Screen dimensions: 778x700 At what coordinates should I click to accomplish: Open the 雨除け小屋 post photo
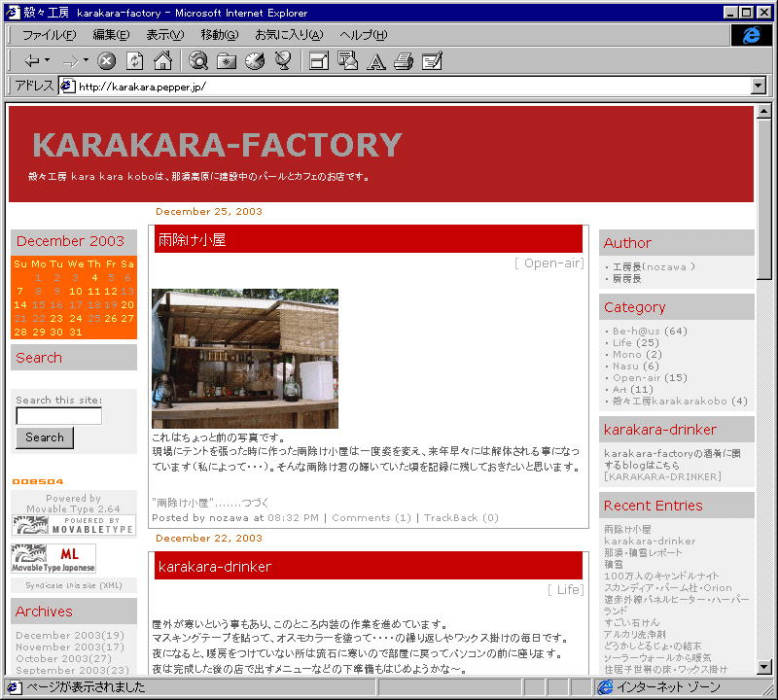click(245, 359)
